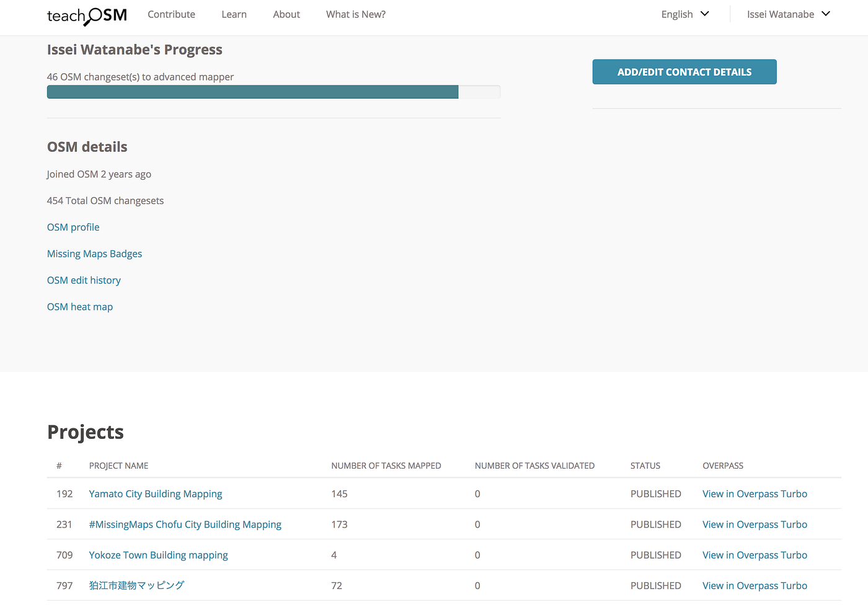Viewport: 868px width, 615px height.
Task: Click the PUBLISHED status for Yamato City
Action: [x=656, y=493]
